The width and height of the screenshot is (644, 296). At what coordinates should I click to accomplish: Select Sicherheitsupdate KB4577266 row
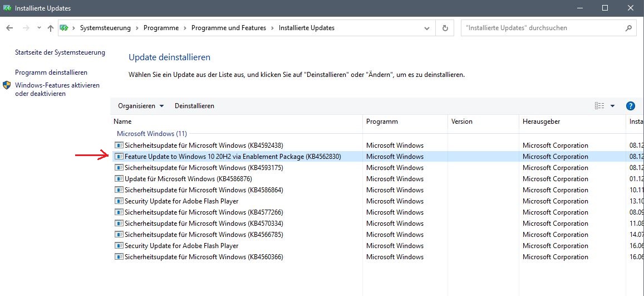[x=377, y=212]
